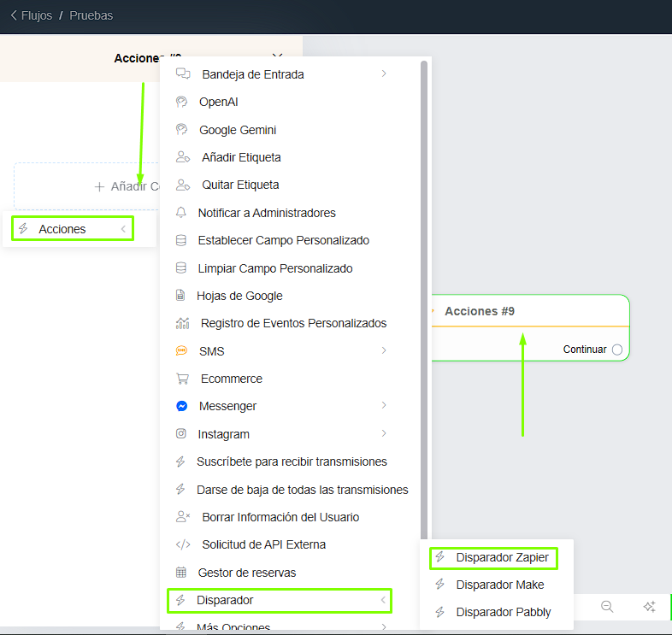Open the Disparador submenu entry
This screenshot has height=635, width=672.
point(279,601)
